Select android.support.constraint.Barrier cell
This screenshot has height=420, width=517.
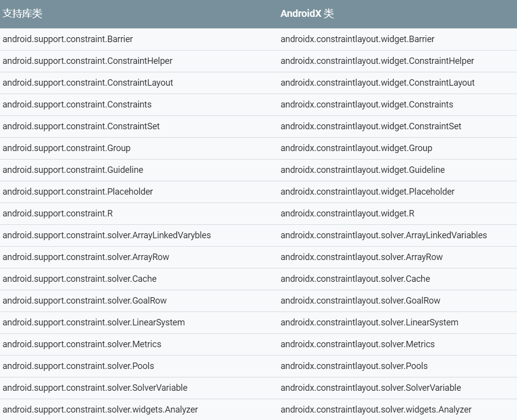tap(67, 39)
